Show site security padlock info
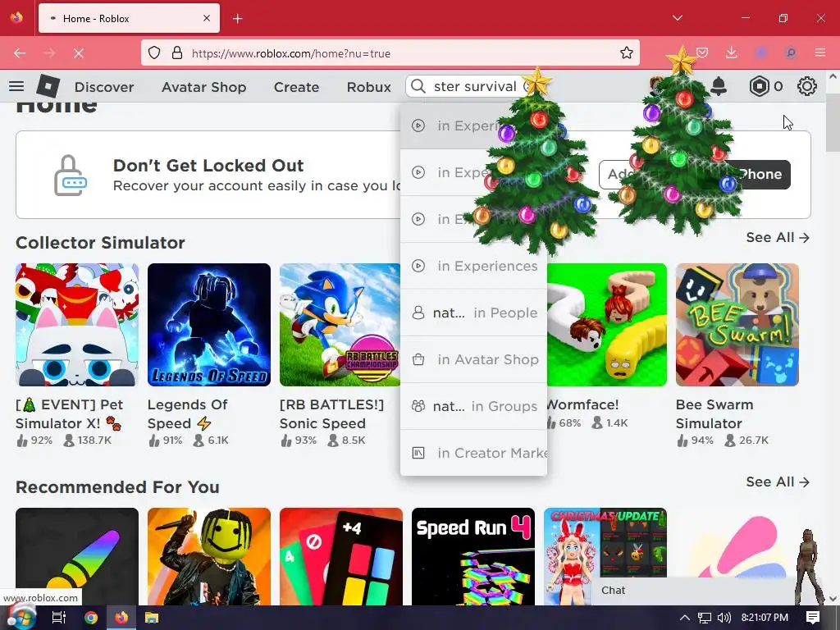Screen dimensions: 840x630 (177, 53)
